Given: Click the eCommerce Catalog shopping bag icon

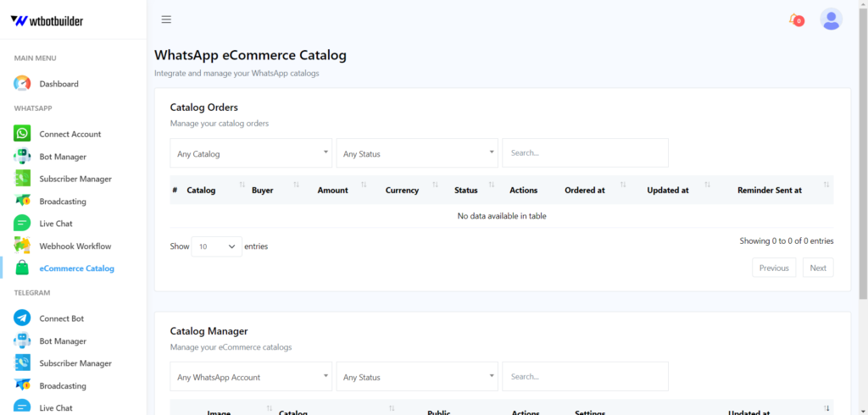Looking at the screenshot, I should click(x=22, y=268).
